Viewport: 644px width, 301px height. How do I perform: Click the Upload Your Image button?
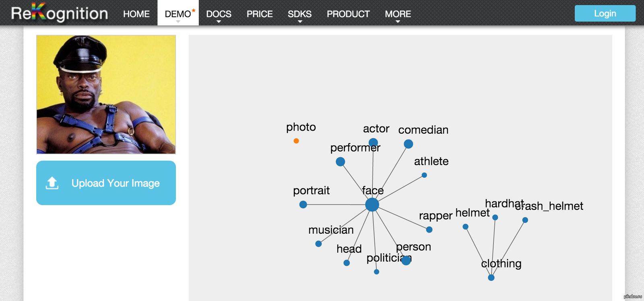pos(106,183)
